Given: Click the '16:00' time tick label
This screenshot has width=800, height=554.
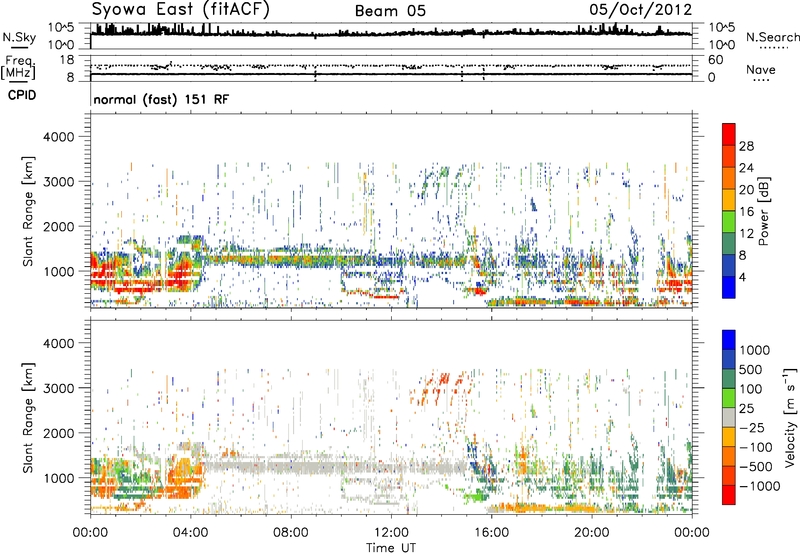Looking at the screenshot, I should coord(491,533).
